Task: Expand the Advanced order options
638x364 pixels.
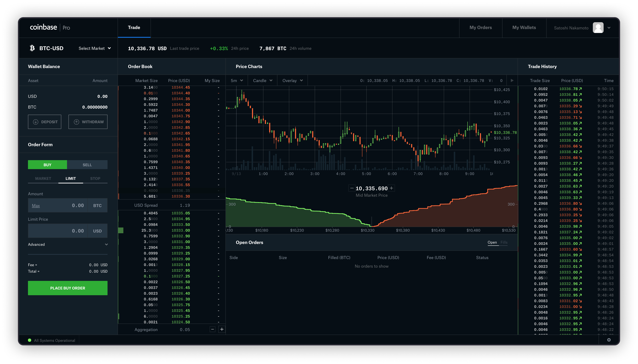Action: pyautogui.click(x=68, y=244)
